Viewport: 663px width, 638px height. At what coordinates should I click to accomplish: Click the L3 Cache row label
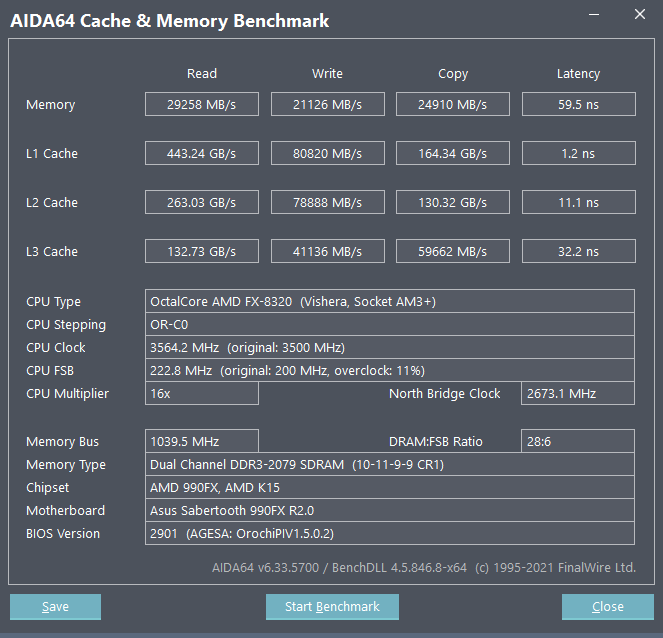tap(52, 252)
